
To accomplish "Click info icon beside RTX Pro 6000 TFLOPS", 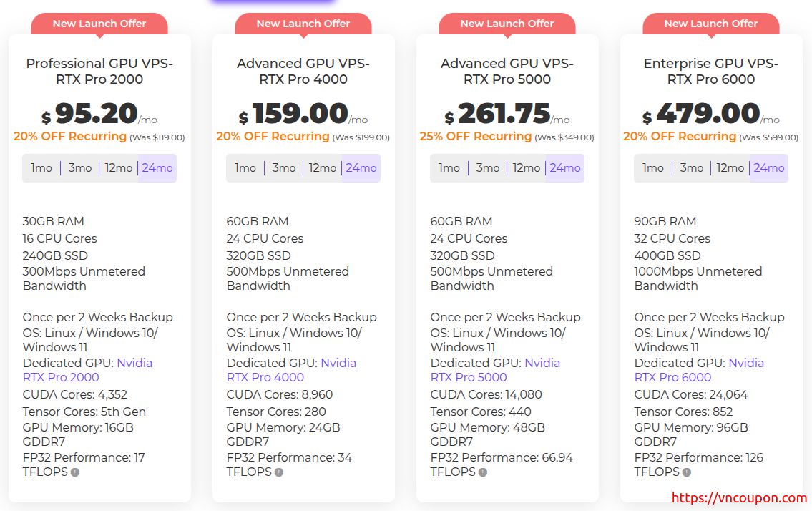I will point(687,472).
